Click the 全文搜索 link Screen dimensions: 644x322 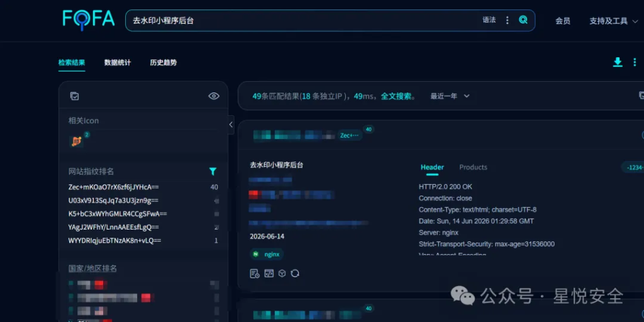coord(396,96)
